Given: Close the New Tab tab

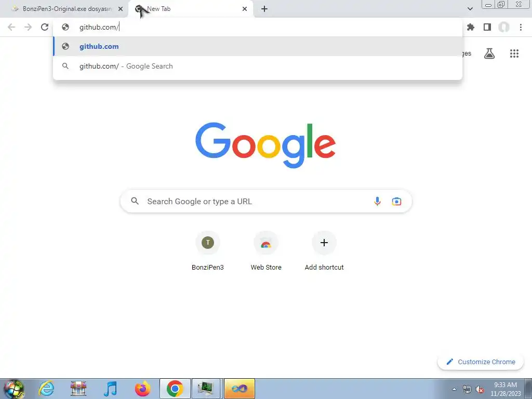Looking at the screenshot, I should click(245, 9).
